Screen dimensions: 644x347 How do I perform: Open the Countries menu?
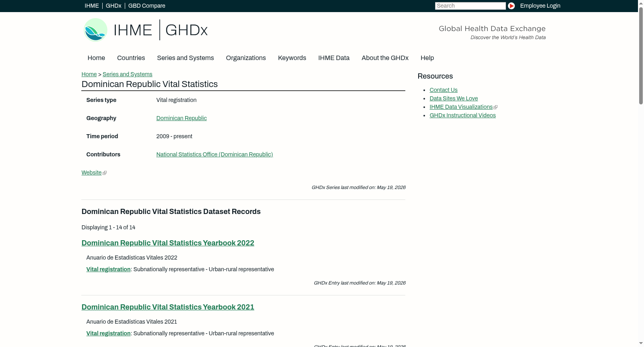(131, 58)
